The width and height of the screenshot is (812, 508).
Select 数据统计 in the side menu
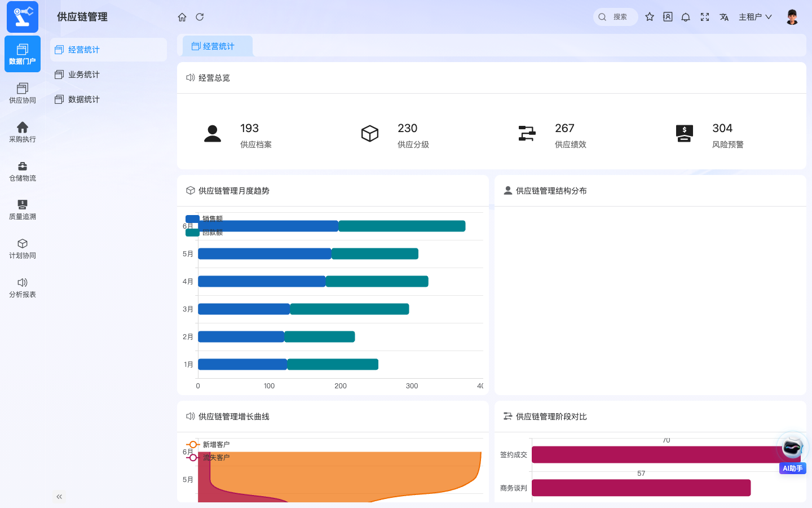pyautogui.click(x=108, y=99)
